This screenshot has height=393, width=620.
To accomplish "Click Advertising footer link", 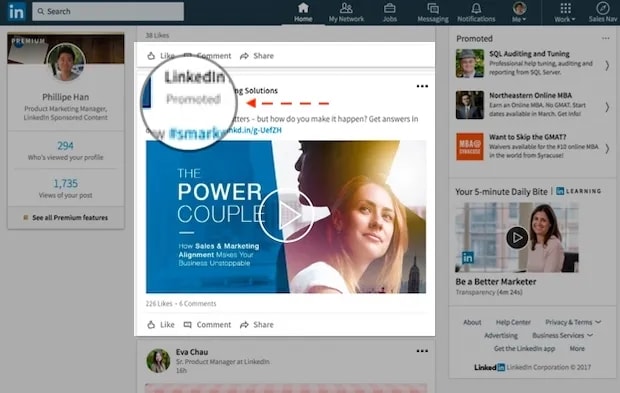I will (501, 335).
